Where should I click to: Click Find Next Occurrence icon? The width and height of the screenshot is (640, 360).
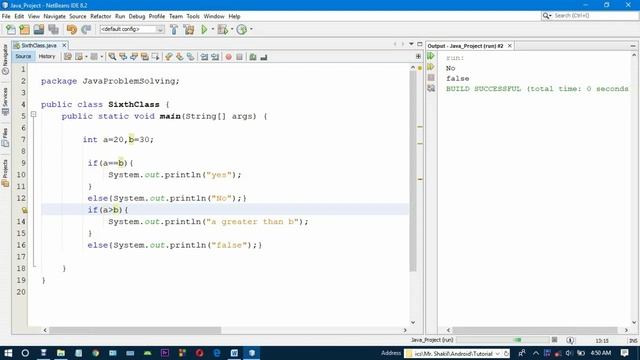(134, 57)
